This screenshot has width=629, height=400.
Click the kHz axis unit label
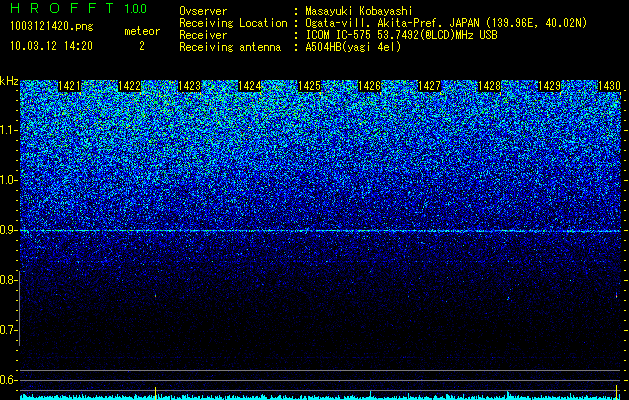pos(9,81)
